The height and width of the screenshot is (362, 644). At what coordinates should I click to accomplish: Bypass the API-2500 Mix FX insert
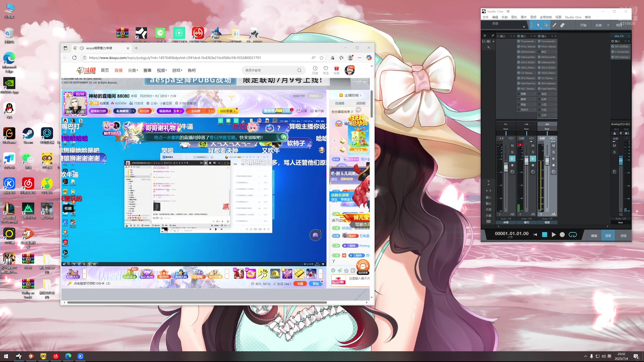613,47
